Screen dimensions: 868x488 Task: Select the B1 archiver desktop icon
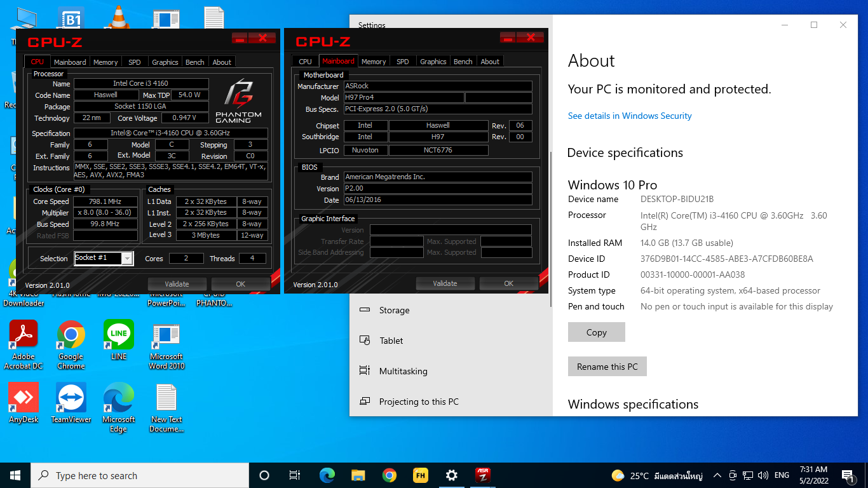pos(71,18)
